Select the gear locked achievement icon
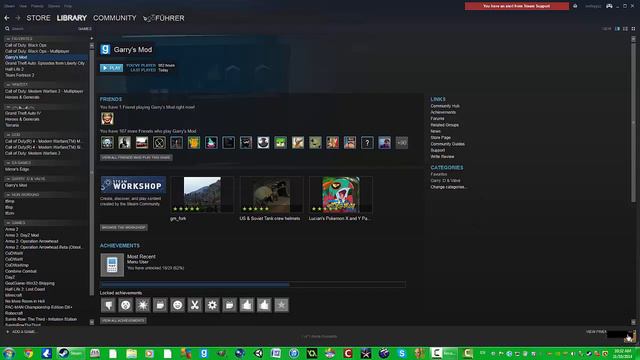640x360 pixels. click(x=212, y=305)
